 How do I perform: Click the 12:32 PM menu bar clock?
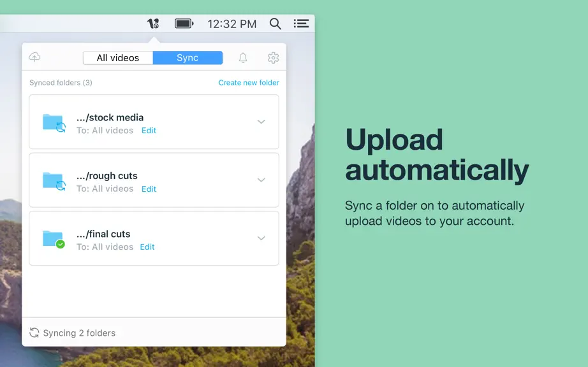(232, 24)
